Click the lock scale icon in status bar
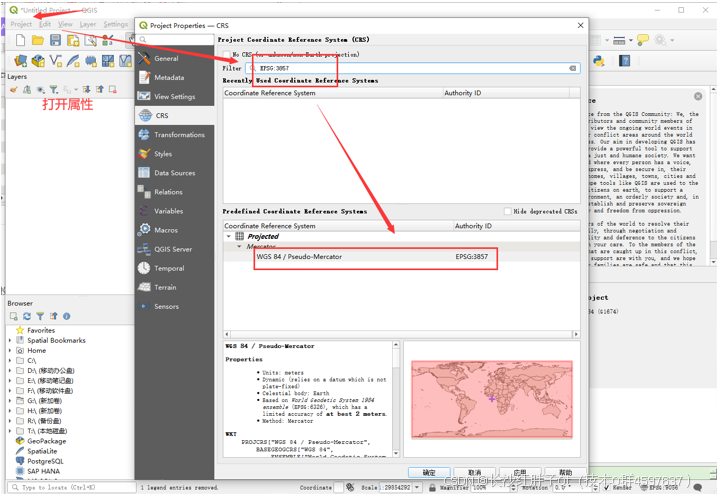This screenshot has height=494, width=717. coord(432,488)
